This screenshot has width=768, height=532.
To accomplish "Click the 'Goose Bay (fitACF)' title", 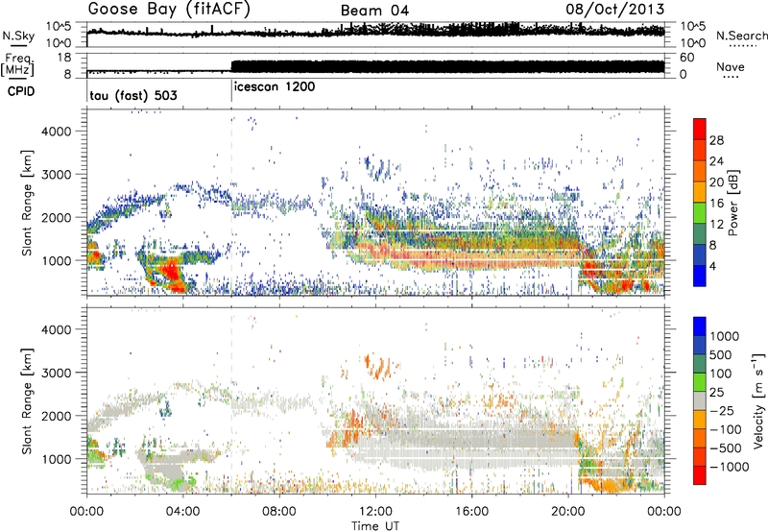I will click(169, 10).
